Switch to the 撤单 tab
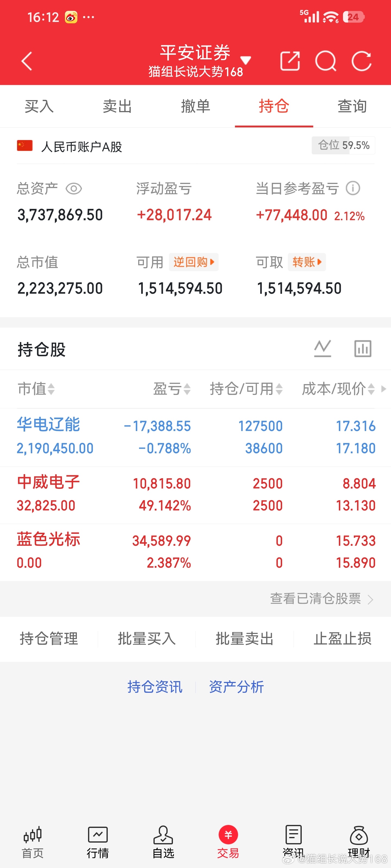This screenshot has width=391, height=868. click(196, 106)
